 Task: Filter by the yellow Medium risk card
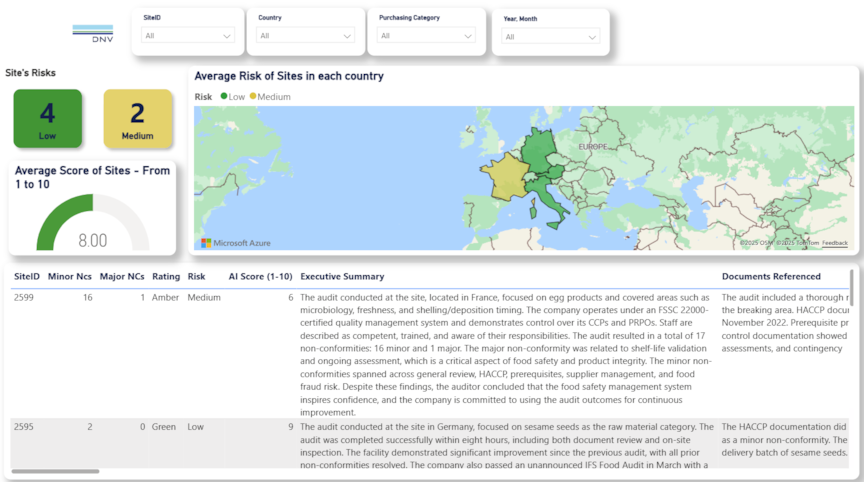pyautogui.click(x=137, y=118)
